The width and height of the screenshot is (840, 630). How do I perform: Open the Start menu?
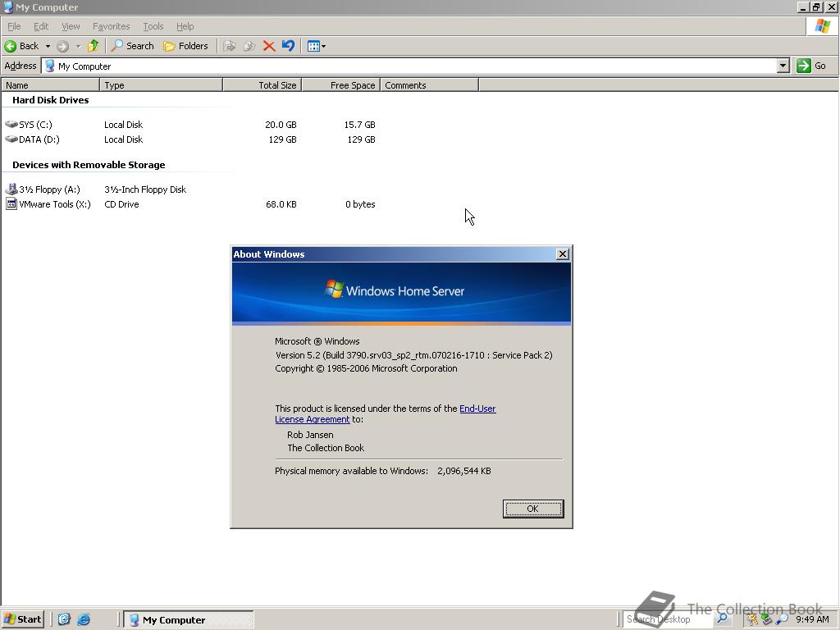tap(22, 619)
